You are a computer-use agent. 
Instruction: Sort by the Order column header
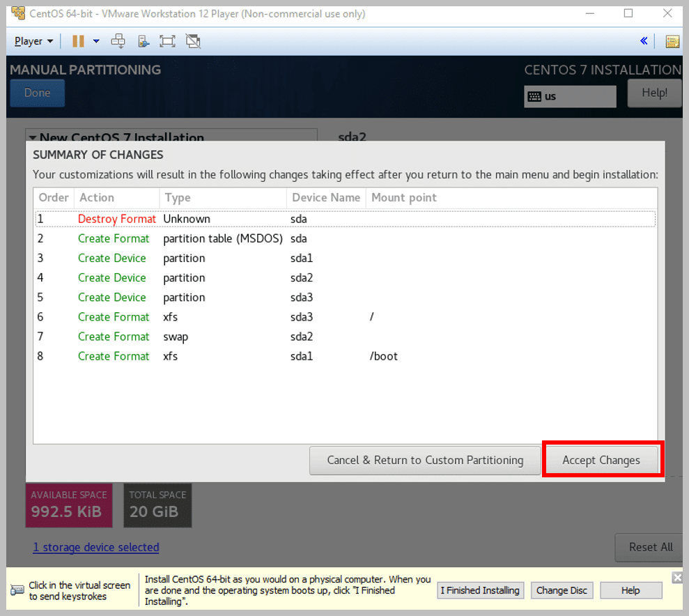[x=54, y=198]
